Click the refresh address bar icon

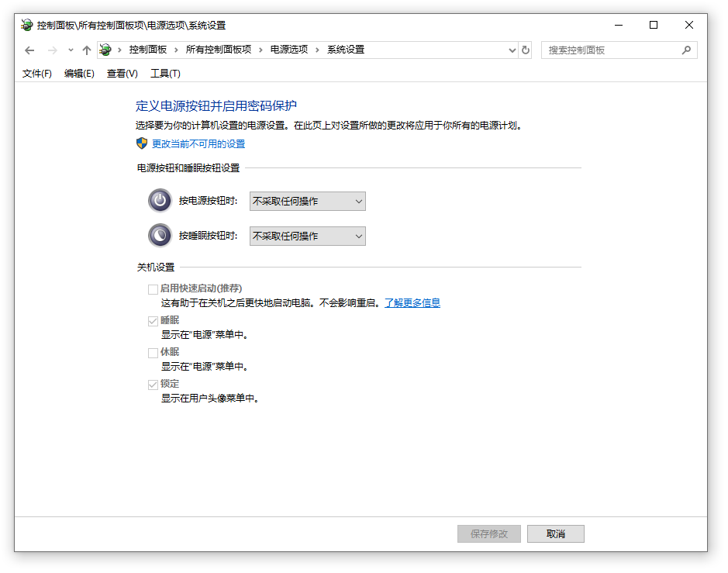coord(526,50)
